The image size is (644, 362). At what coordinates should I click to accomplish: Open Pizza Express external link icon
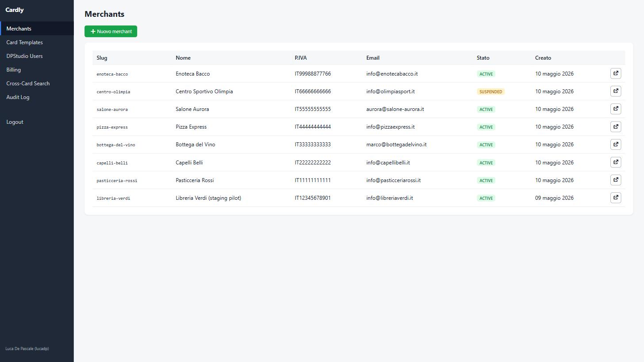616,126
